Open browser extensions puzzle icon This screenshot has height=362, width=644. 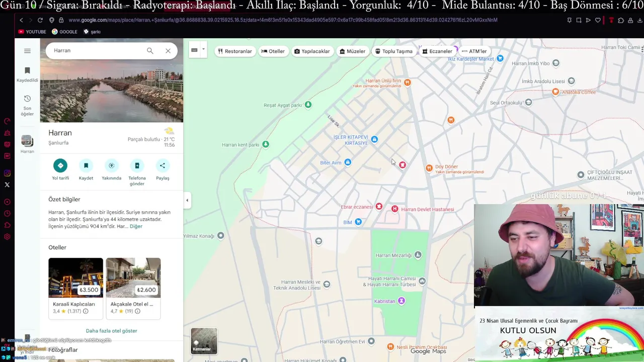[621, 20]
